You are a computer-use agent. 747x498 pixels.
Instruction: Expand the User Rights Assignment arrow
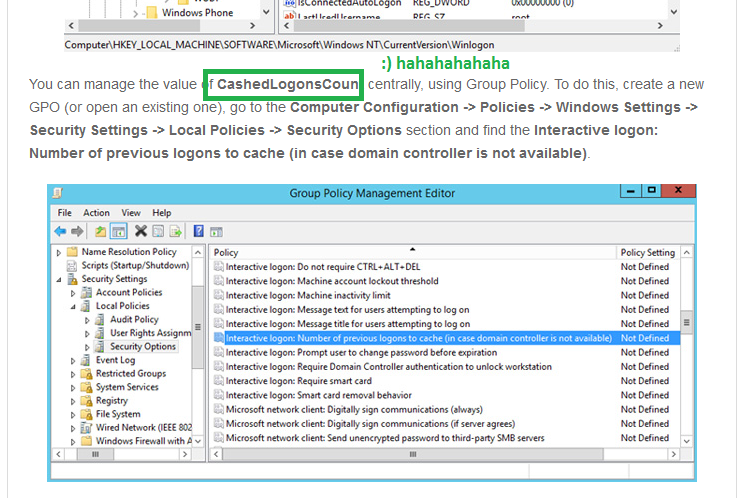(87, 334)
